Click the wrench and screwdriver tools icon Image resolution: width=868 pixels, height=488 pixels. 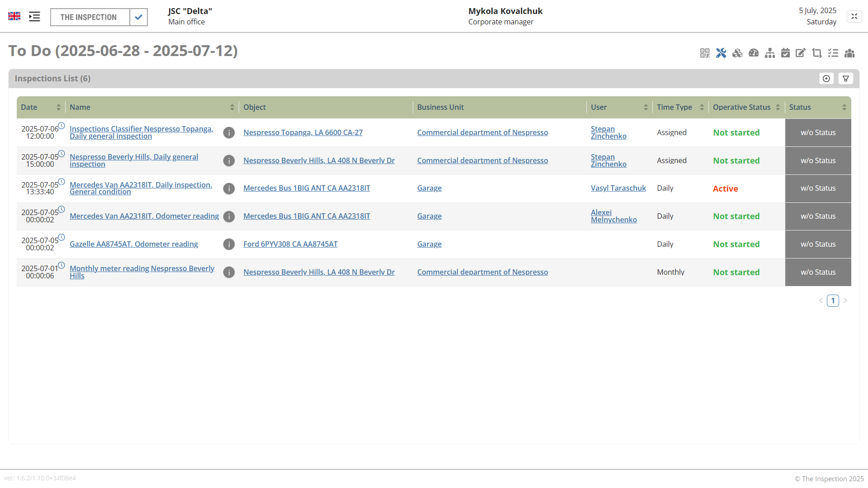click(721, 53)
